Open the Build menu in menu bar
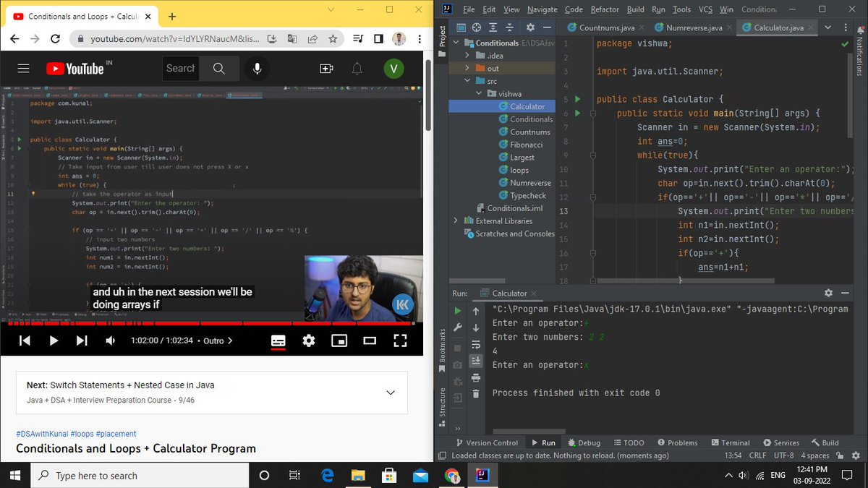The height and width of the screenshot is (488, 868). coord(636,9)
